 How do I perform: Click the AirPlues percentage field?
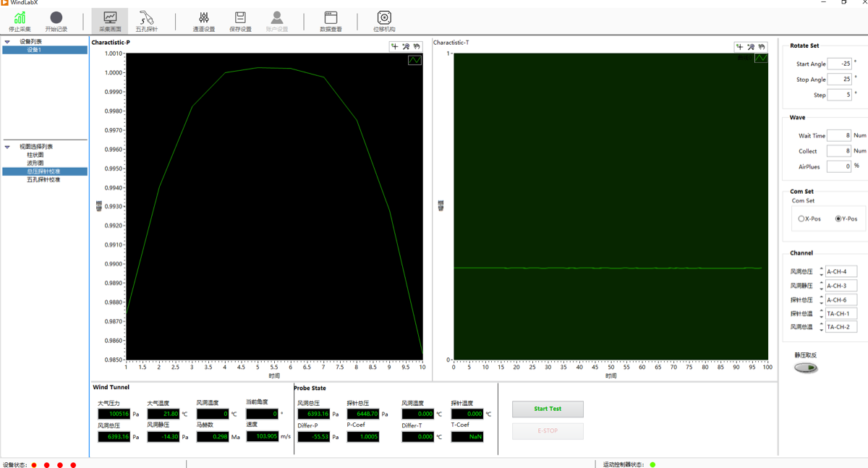(x=839, y=166)
